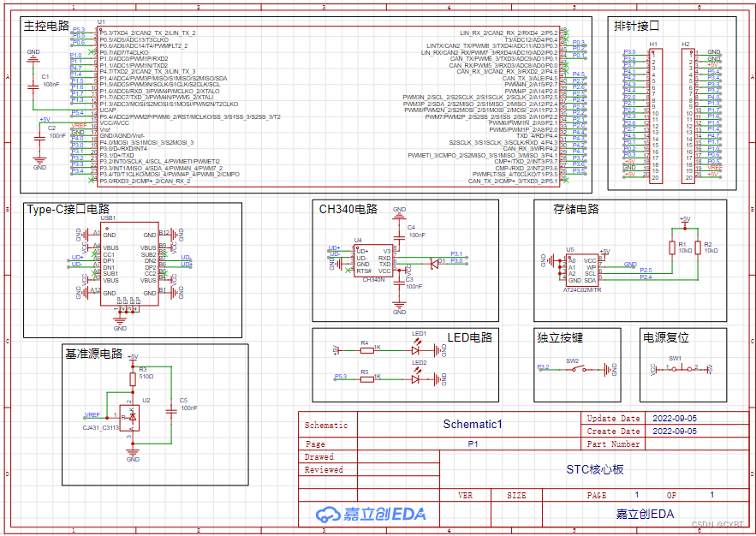Click the CJ431 voltage reference U2
756x536 pixels.
tap(129, 418)
